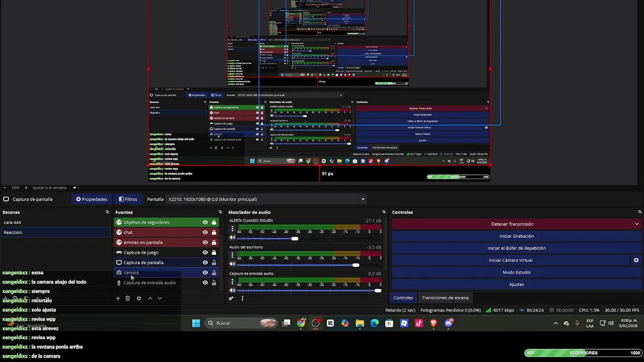
Task: Show hidden system tray icons chevron
Action: pos(555,323)
